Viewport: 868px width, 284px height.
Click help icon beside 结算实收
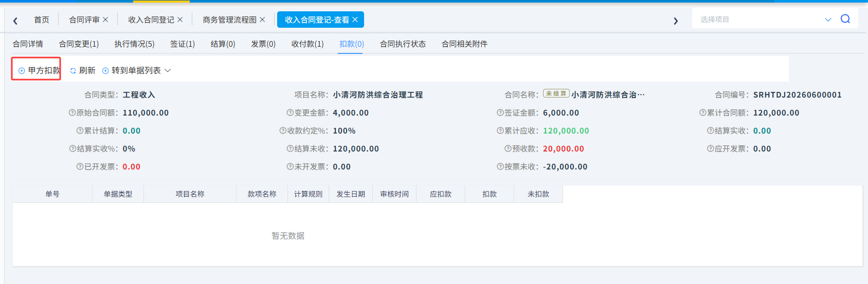(711, 130)
